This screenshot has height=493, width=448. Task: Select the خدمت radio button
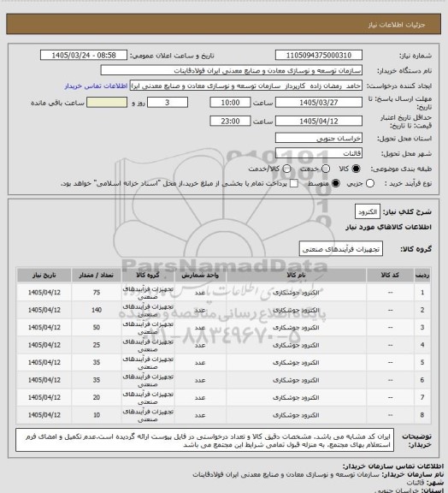(x=326, y=169)
